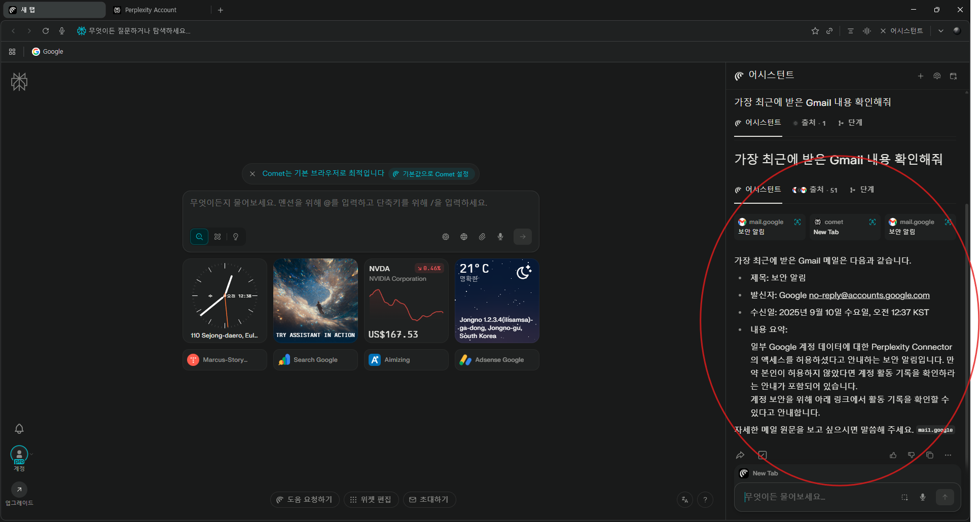This screenshot has height=522, width=980.
Task: Start new assistant thread plus icon
Action: 921,76
